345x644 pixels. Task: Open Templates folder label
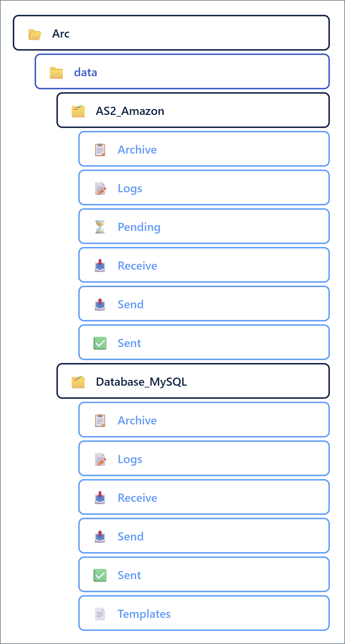point(144,614)
